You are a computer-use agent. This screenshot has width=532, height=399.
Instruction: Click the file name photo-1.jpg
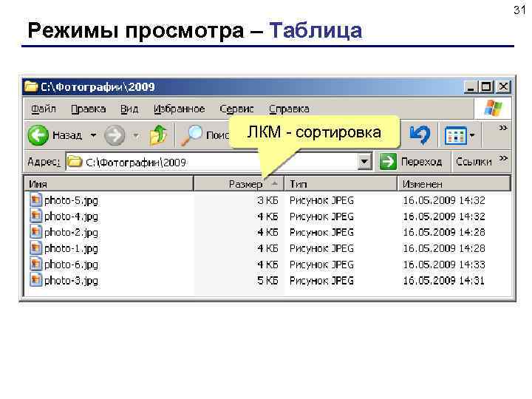coord(71,249)
